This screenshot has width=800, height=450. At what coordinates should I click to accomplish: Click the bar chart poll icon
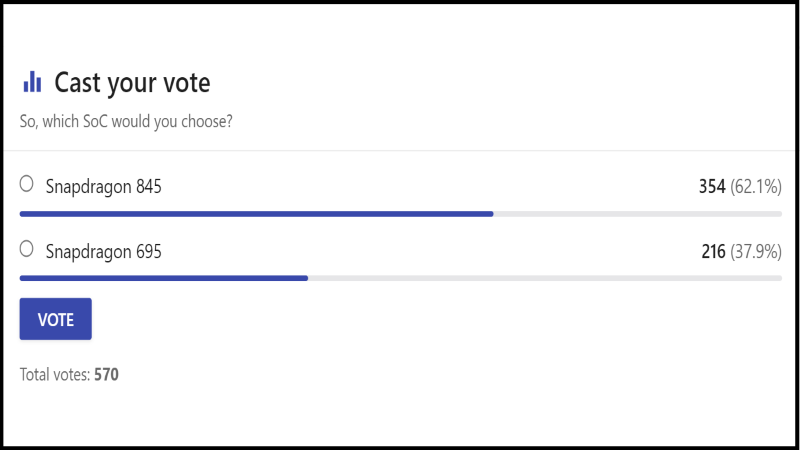pyautogui.click(x=32, y=82)
